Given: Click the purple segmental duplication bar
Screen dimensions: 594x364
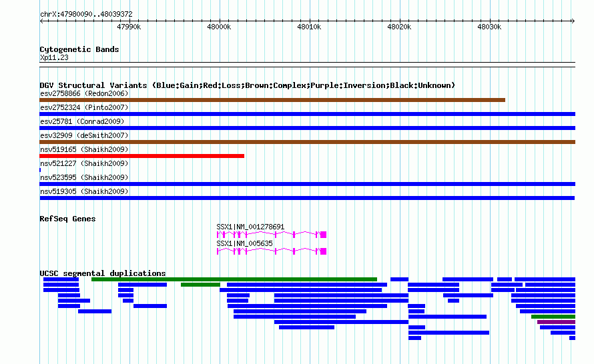Looking at the screenshot, I should coord(556,322).
